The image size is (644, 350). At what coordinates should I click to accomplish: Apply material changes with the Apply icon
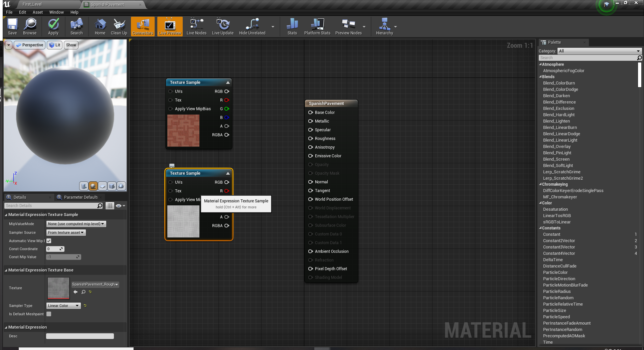tap(53, 26)
